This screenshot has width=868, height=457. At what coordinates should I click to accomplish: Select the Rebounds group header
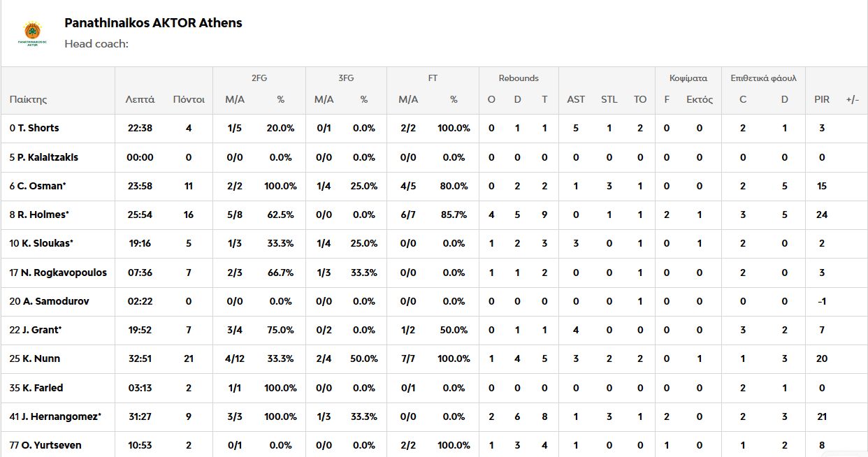click(x=519, y=78)
